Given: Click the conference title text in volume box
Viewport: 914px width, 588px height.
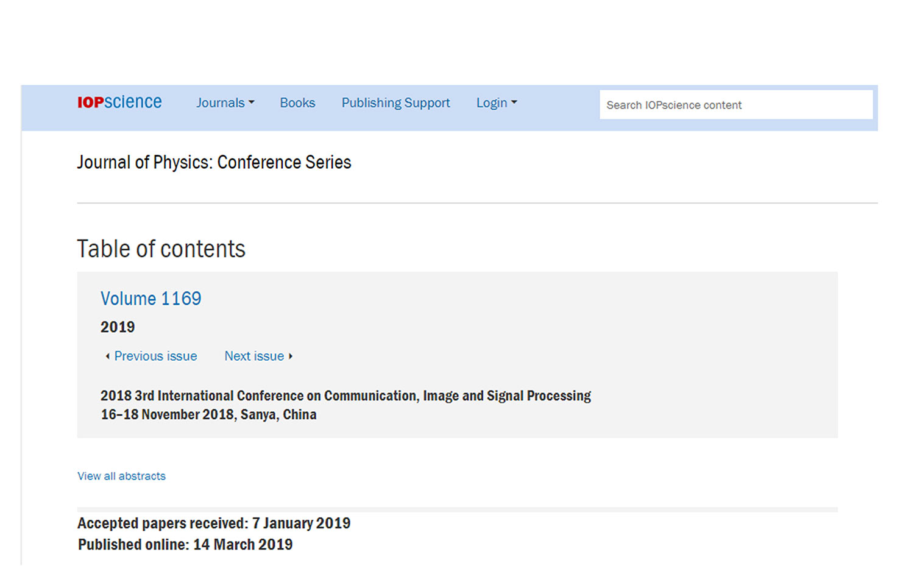Looking at the screenshot, I should pyautogui.click(x=345, y=396).
